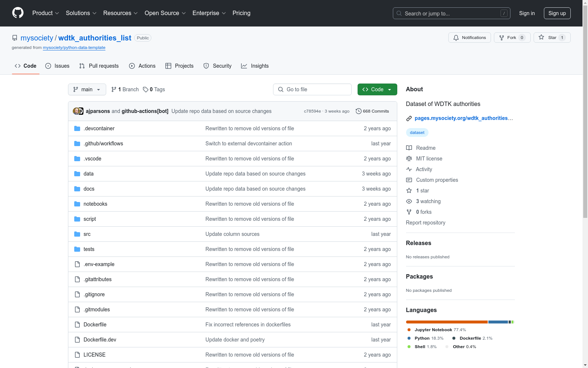Click the star icon beside 1 star
The width and height of the screenshot is (588, 368).
click(x=409, y=191)
